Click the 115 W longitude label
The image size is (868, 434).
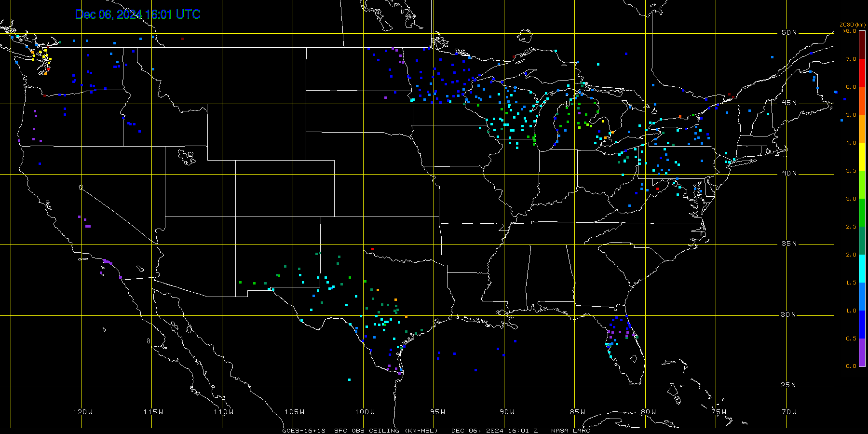pos(153,412)
